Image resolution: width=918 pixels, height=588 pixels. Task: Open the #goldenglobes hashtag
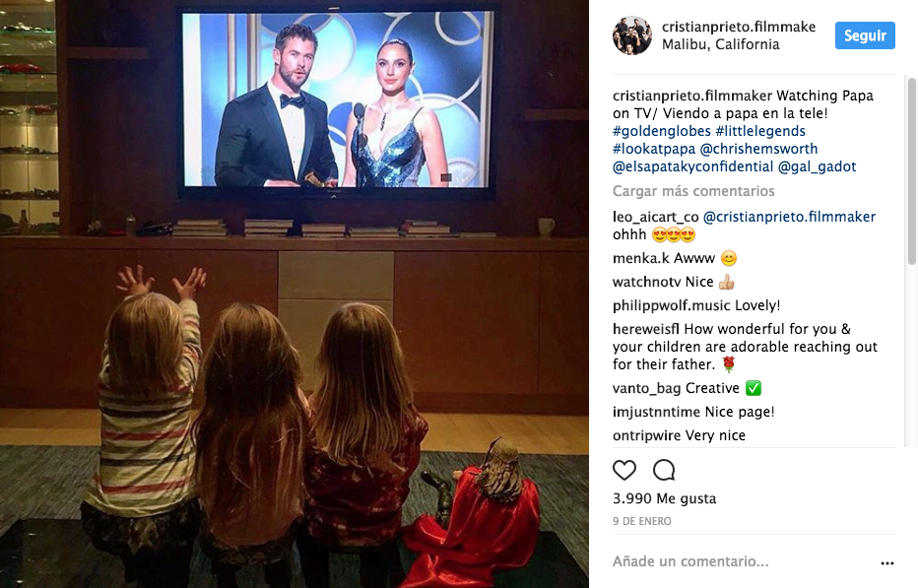click(x=662, y=131)
